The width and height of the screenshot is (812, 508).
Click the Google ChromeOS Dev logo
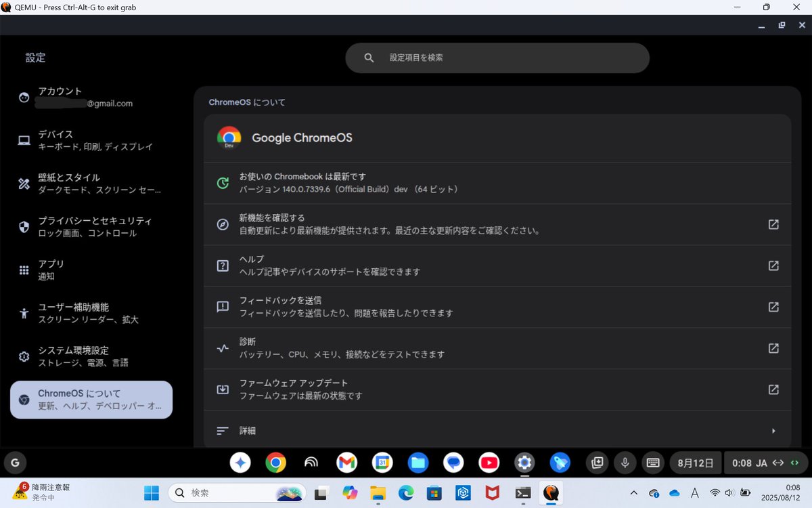(x=229, y=137)
